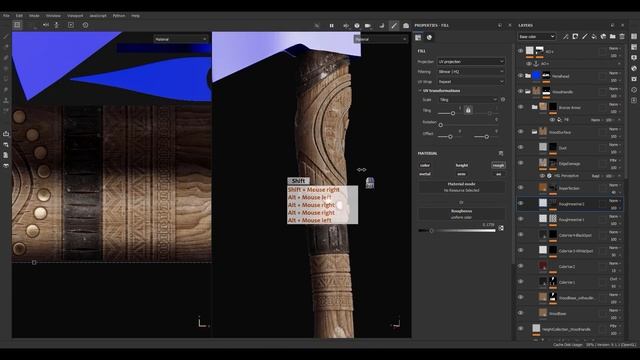Open the Viewport menu
The height and width of the screenshot is (360, 640).
coord(75,16)
